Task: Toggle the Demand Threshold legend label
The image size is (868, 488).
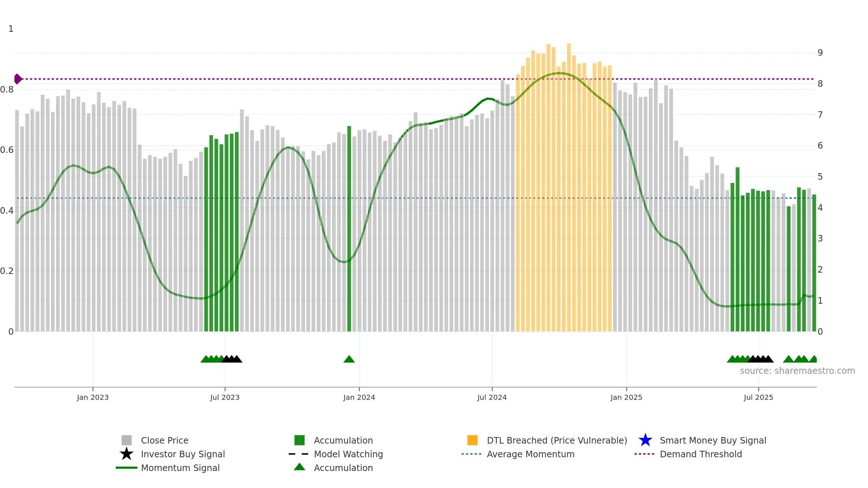Action: pos(701,454)
